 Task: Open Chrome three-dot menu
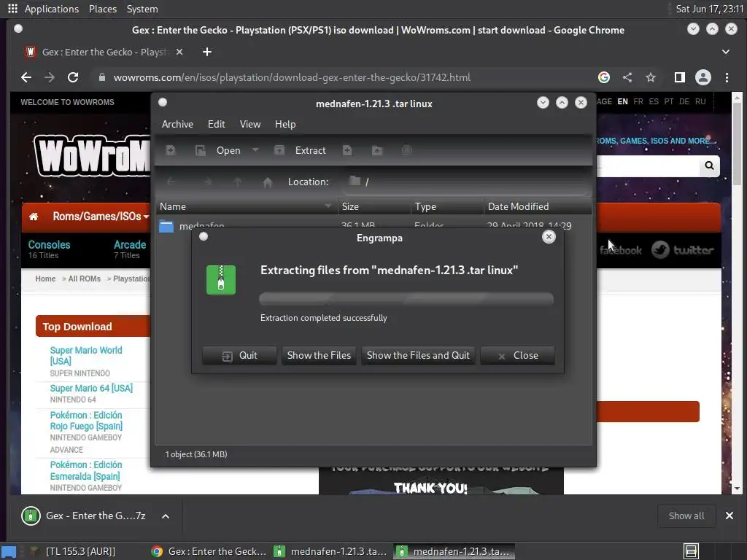tap(727, 77)
